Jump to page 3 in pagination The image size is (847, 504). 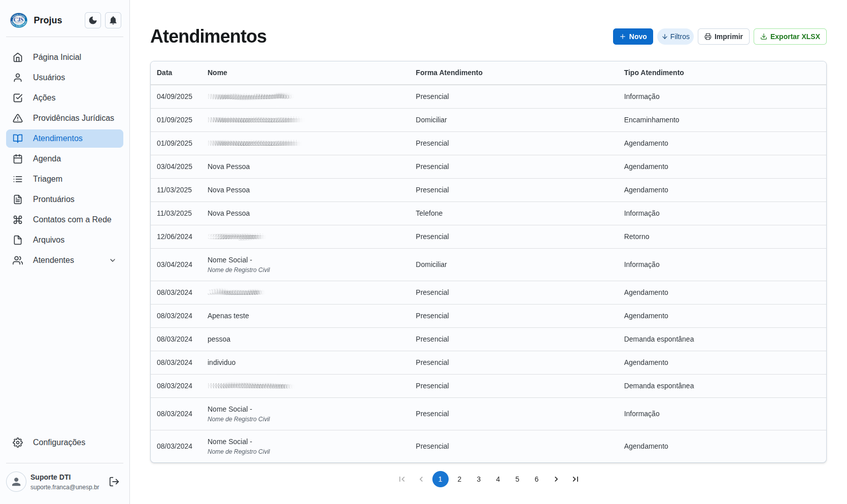click(x=479, y=479)
